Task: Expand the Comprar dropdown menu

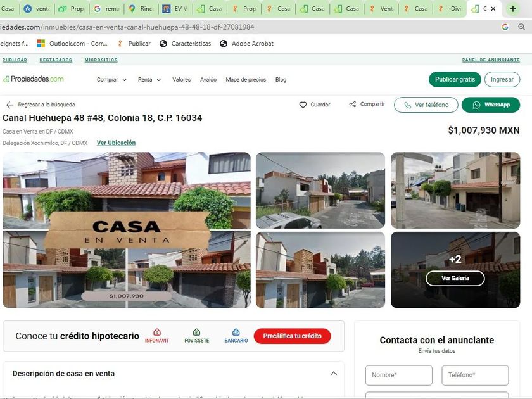Action: (x=111, y=80)
